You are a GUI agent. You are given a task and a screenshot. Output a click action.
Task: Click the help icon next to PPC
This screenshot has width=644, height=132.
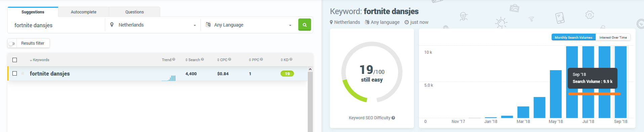[261, 59]
